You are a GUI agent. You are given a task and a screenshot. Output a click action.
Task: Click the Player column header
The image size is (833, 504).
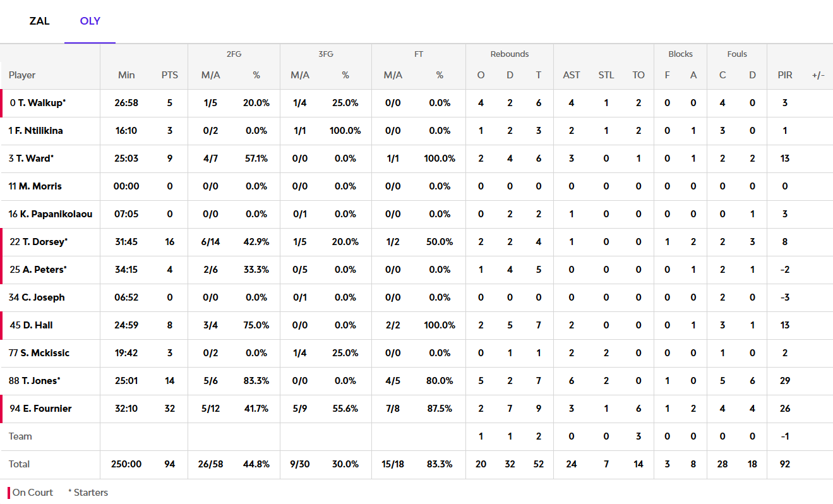point(22,75)
